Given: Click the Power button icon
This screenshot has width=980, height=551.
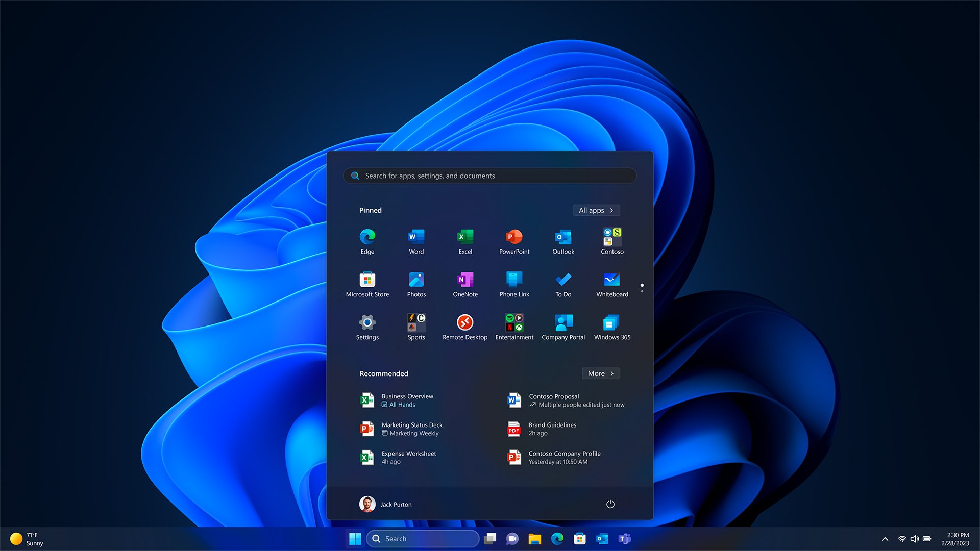Looking at the screenshot, I should pyautogui.click(x=610, y=504).
